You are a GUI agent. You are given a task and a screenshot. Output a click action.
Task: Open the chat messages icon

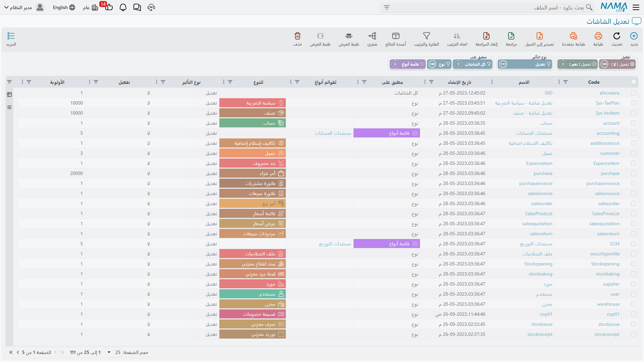click(137, 7)
